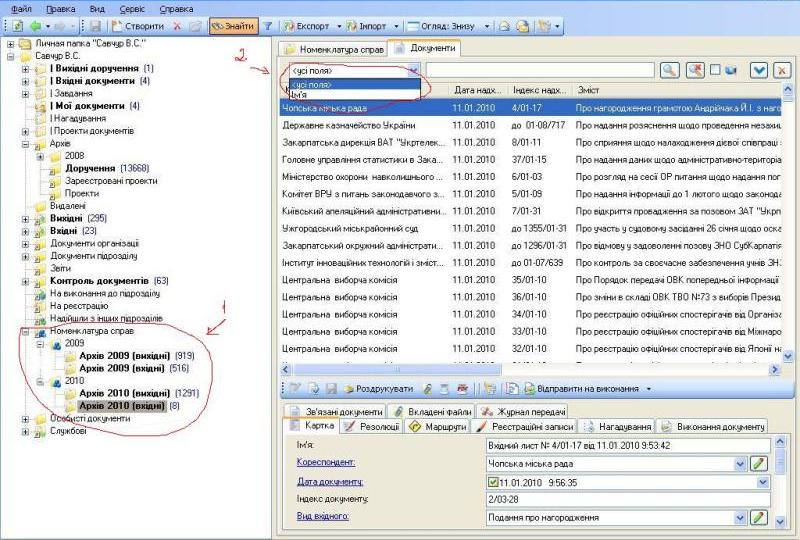Screen dimensions: 800x540
Task: Expand the Контроль документів tree node
Action: [26, 281]
